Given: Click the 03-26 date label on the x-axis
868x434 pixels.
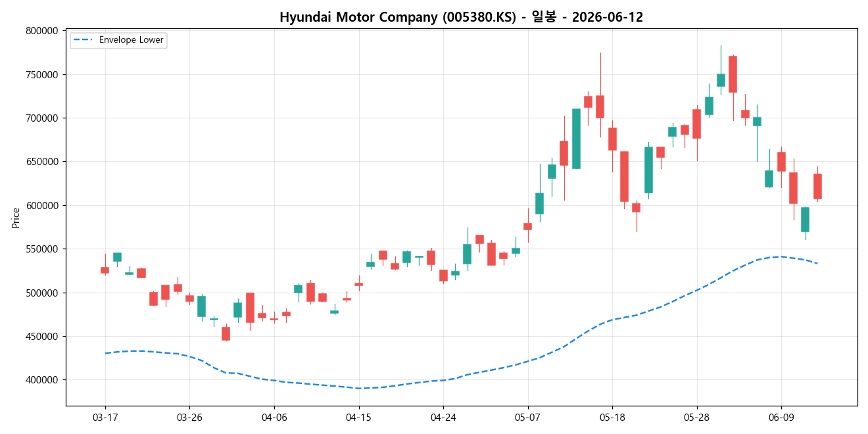Looking at the screenshot, I should click(189, 418).
